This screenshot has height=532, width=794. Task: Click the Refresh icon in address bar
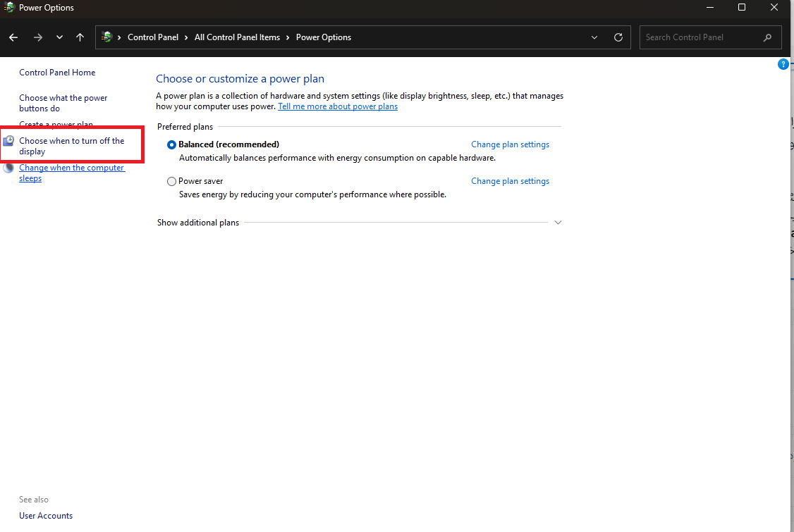click(x=618, y=37)
